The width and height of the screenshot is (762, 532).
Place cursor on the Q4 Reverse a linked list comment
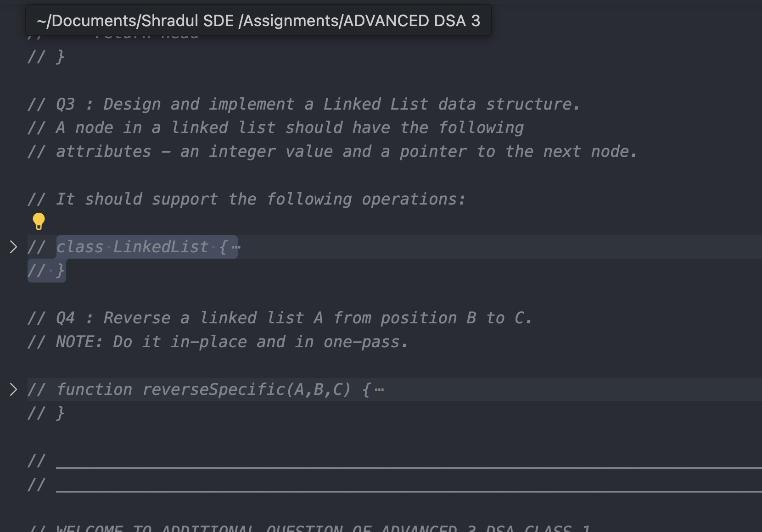[x=280, y=318]
